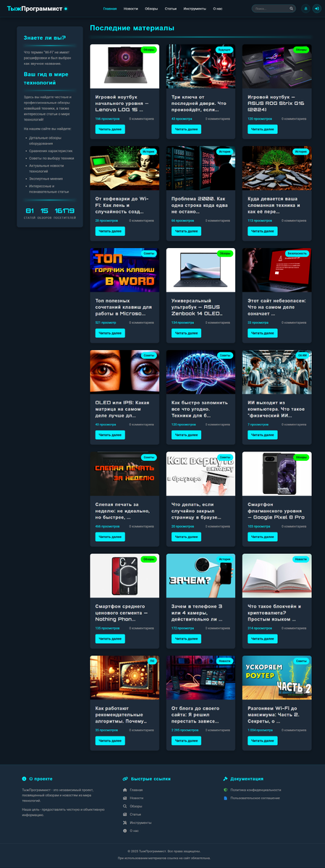Click the login icon button in header
Viewport: 325px width, 868px height.
[316, 9]
